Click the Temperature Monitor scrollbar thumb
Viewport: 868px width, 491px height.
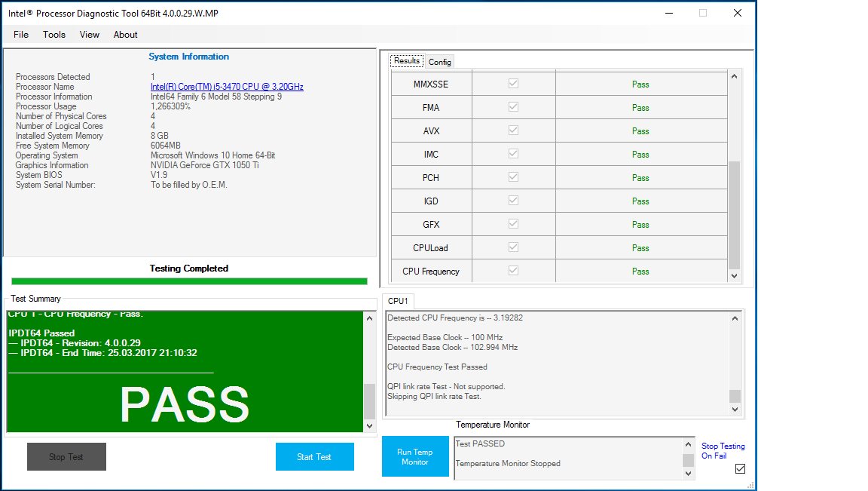click(x=688, y=461)
